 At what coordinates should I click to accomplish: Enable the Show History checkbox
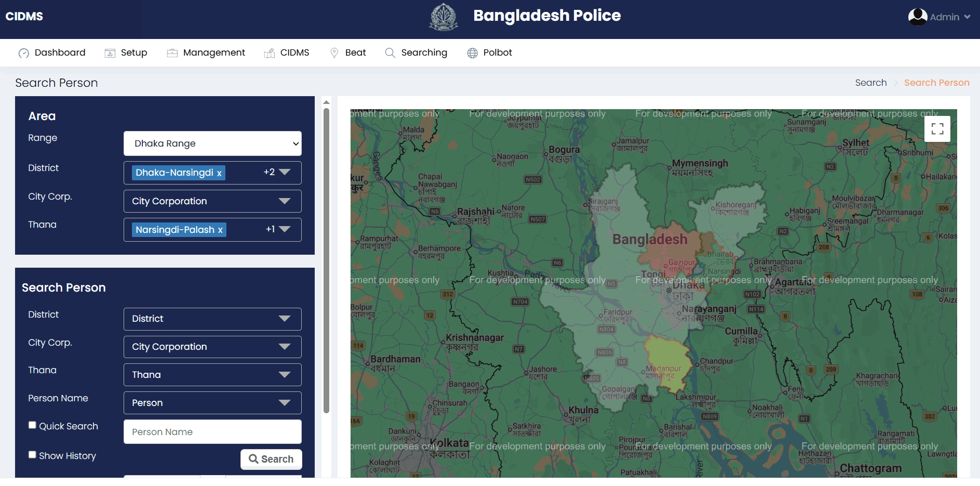point(32,455)
